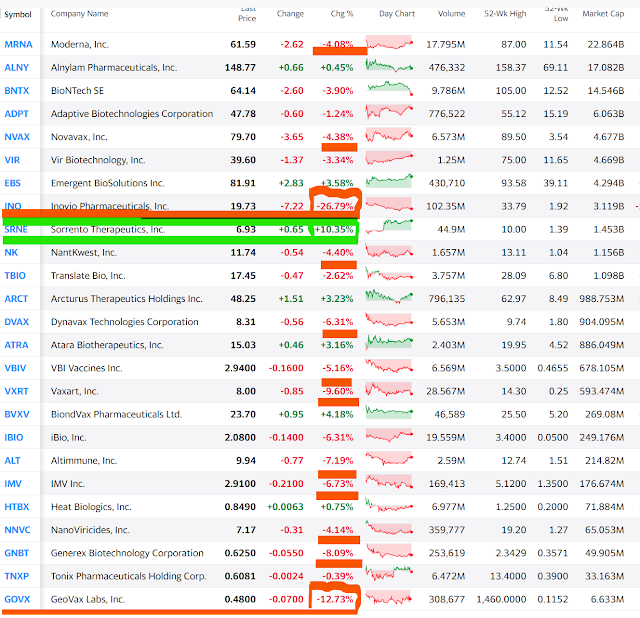The height and width of the screenshot is (618, 640).
Task: Select company name Generex Biotechnology Corporation
Action: pyautogui.click(x=127, y=553)
